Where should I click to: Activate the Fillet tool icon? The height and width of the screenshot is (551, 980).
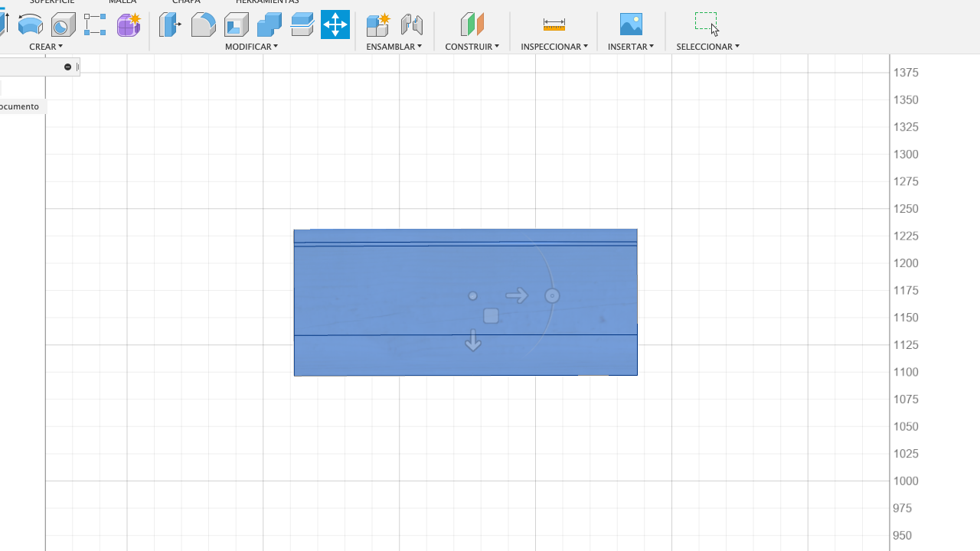click(203, 24)
